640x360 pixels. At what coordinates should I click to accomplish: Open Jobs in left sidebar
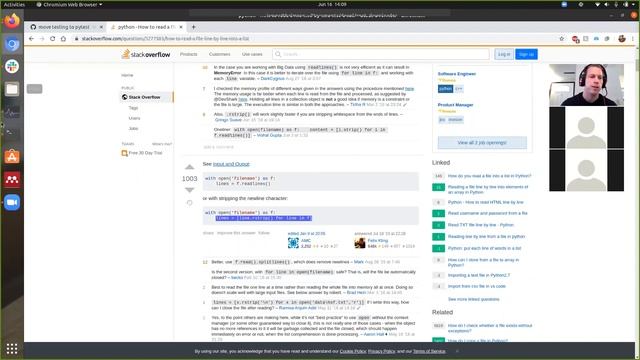coord(133,128)
